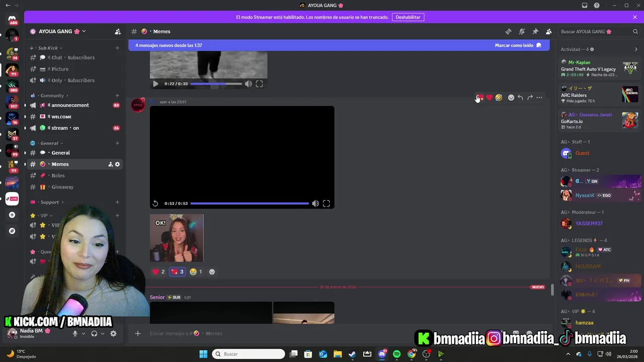Viewport: 644px width, 362px height.
Task: Open Spotify from the taskbar
Action: (396, 354)
